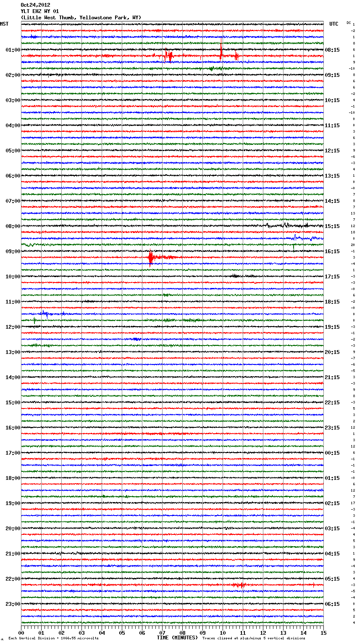Click the TIME (MINUTES) axis title
The width and height of the screenshot is (357, 644).
click(x=177, y=638)
